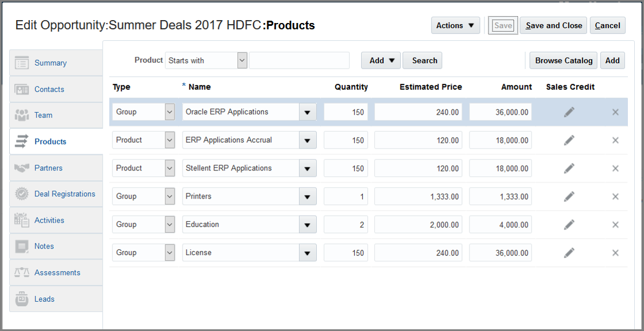Open Name dropdown for Printers row
The height and width of the screenshot is (331, 644).
point(307,196)
